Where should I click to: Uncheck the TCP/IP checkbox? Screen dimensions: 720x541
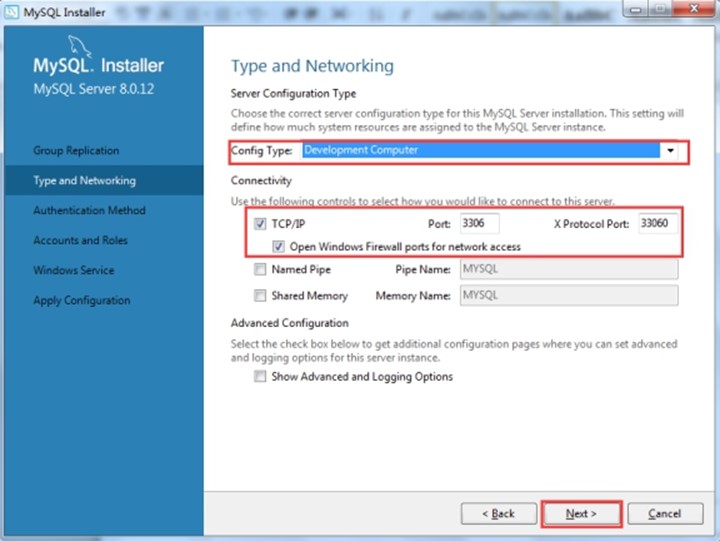click(x=260, y=224)
